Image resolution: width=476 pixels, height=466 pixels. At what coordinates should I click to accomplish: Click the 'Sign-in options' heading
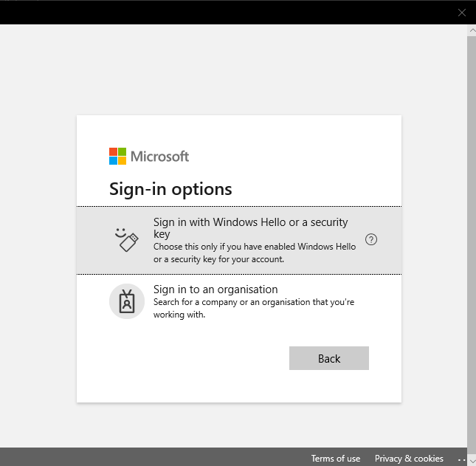point(170,189)
